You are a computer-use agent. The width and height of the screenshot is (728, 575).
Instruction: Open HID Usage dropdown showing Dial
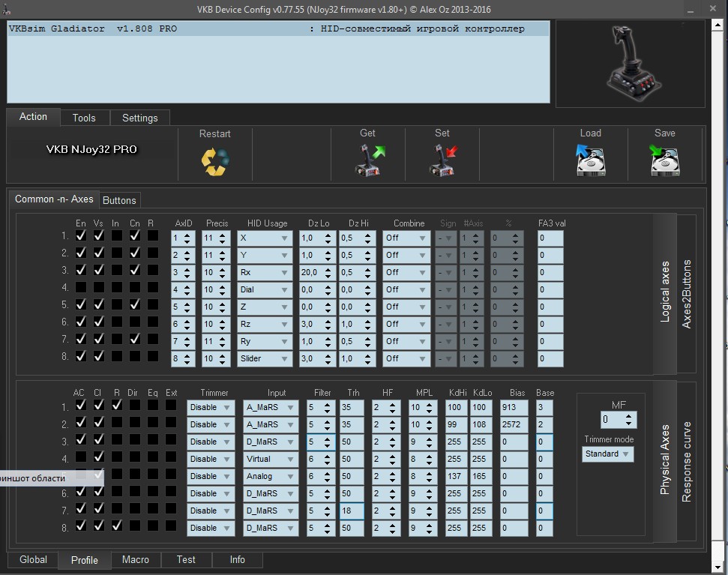pyautogui.click(x=265, y=289)
